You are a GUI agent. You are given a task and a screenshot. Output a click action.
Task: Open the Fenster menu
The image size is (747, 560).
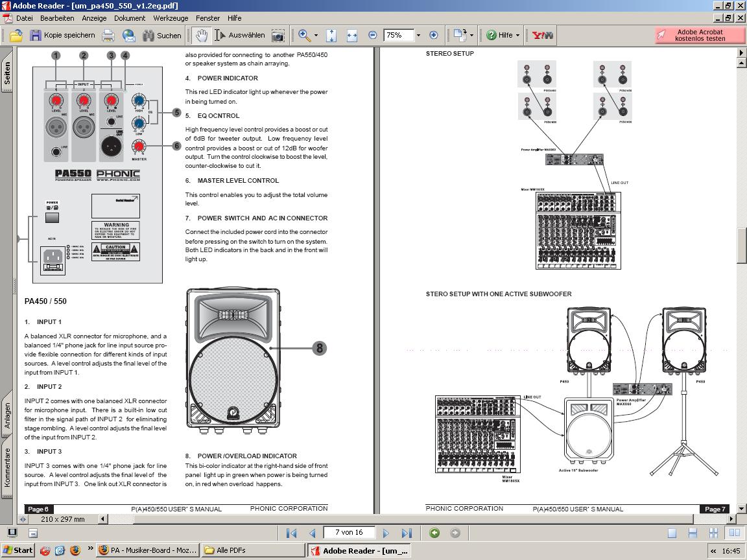(207, 18)
